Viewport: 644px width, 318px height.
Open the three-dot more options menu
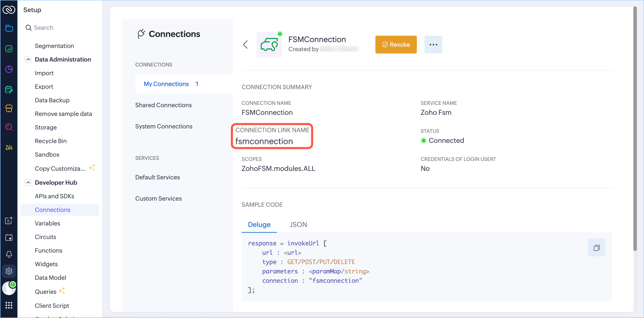coord(433,45)
